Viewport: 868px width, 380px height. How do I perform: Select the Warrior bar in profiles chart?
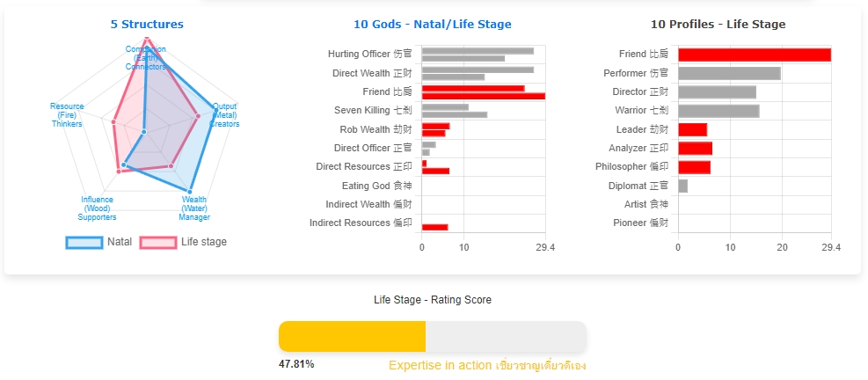718,111
